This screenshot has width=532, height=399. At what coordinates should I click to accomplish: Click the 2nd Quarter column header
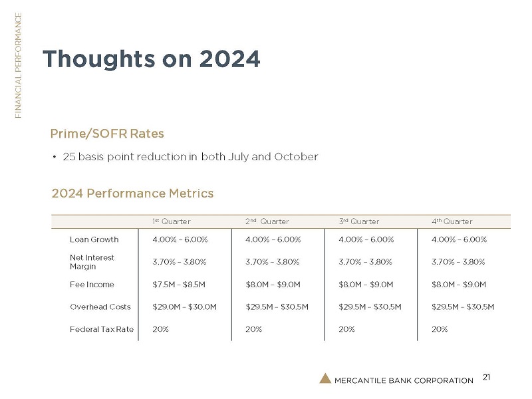[267, 221]
